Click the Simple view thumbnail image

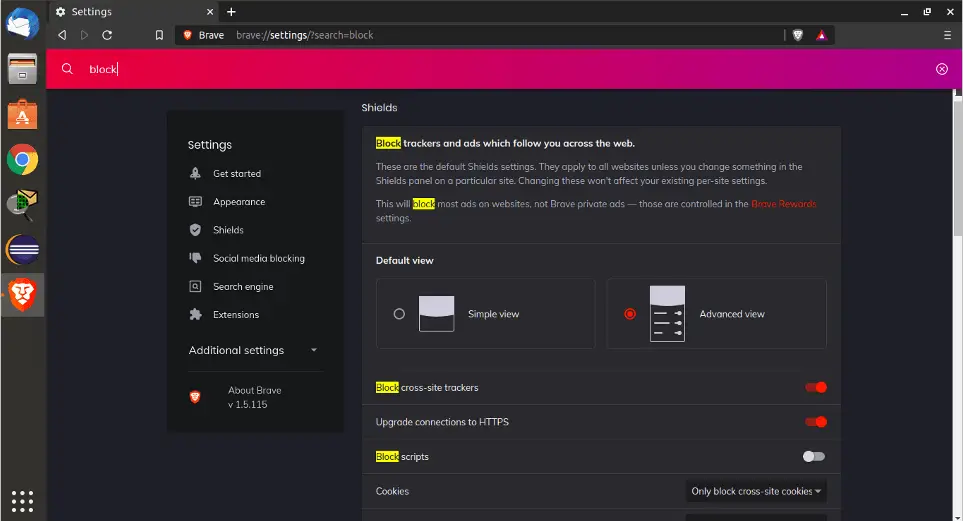tap(437, 313)
